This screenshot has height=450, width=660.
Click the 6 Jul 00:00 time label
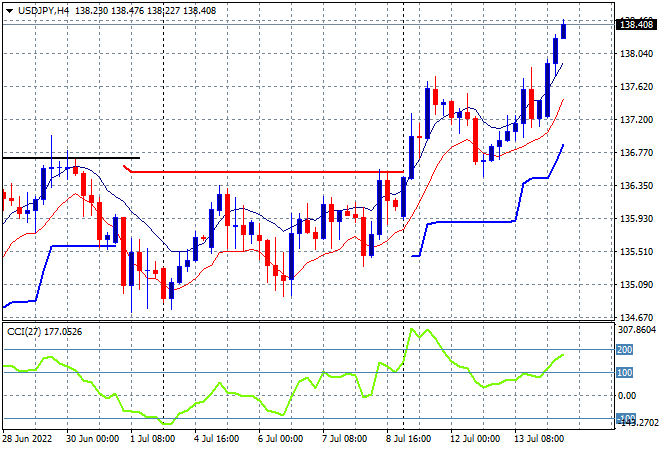tap(281, 439)
